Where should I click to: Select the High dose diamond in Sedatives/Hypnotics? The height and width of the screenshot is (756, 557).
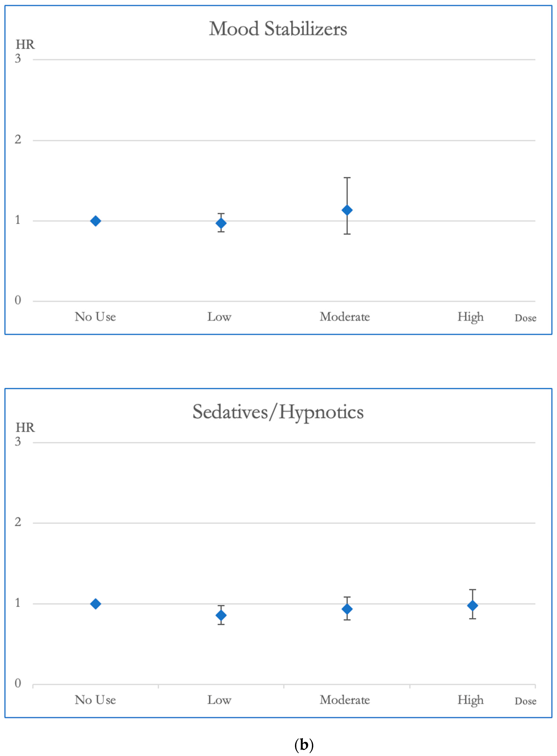(x=472, y=606)
